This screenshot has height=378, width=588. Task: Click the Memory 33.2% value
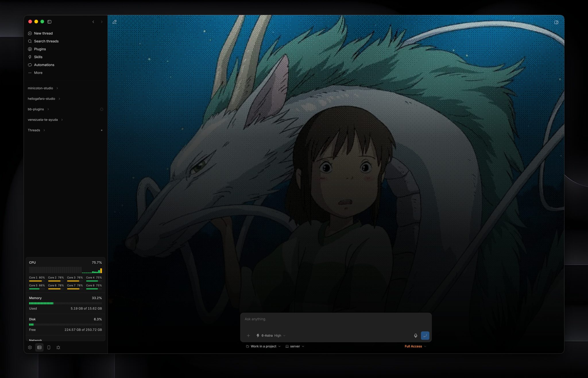coord(97,298)
